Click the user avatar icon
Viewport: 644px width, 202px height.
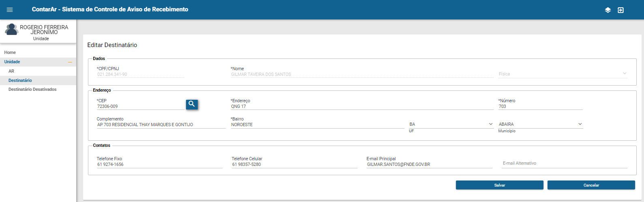[11, 30]
